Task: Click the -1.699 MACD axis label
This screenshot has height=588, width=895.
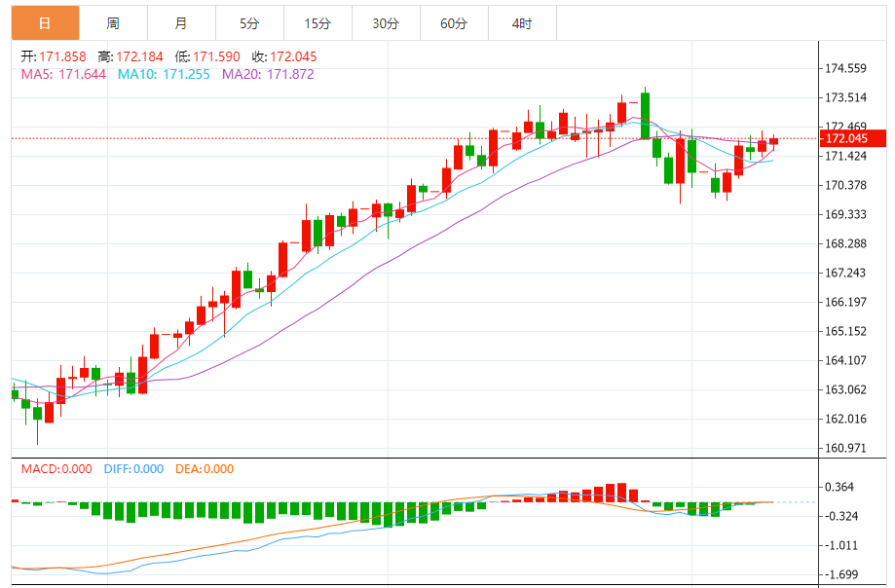Action: coord(841,575)
